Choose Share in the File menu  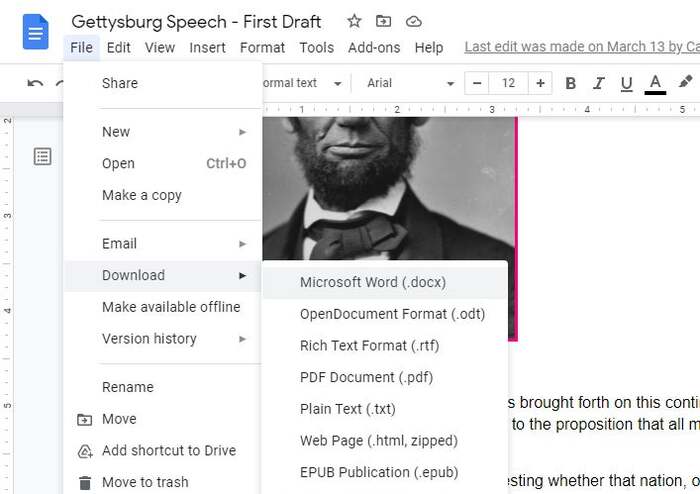pos(163,83)
